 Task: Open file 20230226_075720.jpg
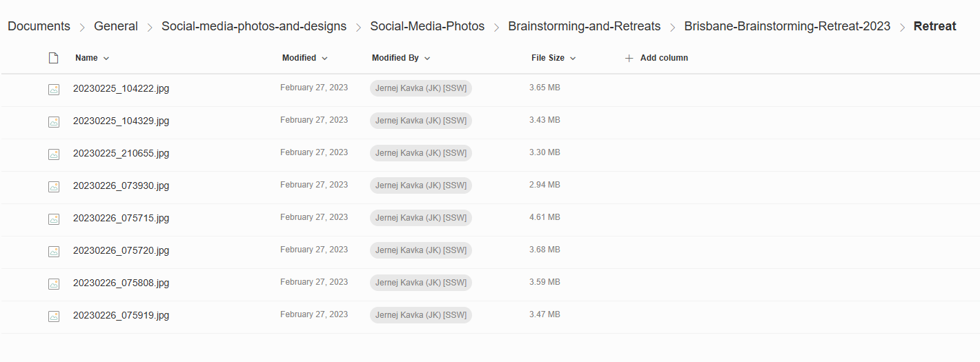pos(121,250)
